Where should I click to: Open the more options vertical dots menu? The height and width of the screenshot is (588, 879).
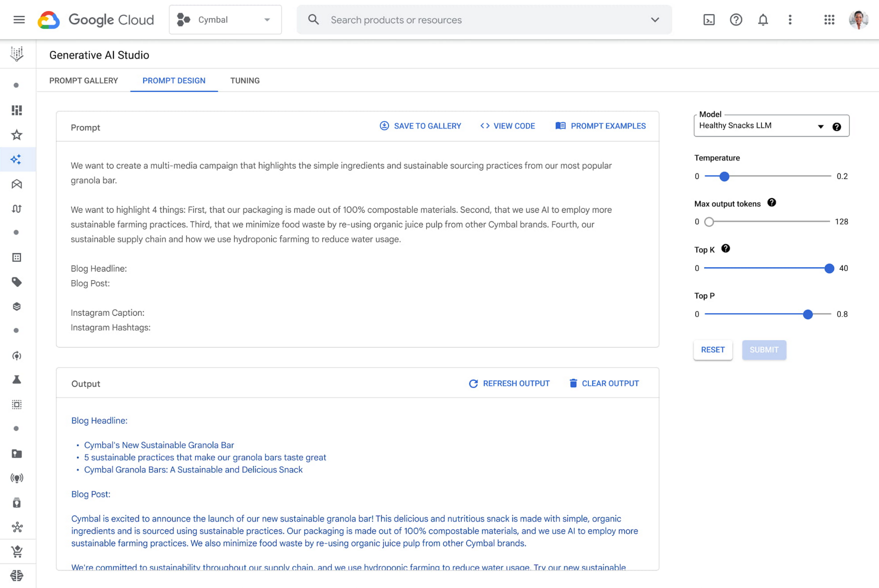point(790,20)
